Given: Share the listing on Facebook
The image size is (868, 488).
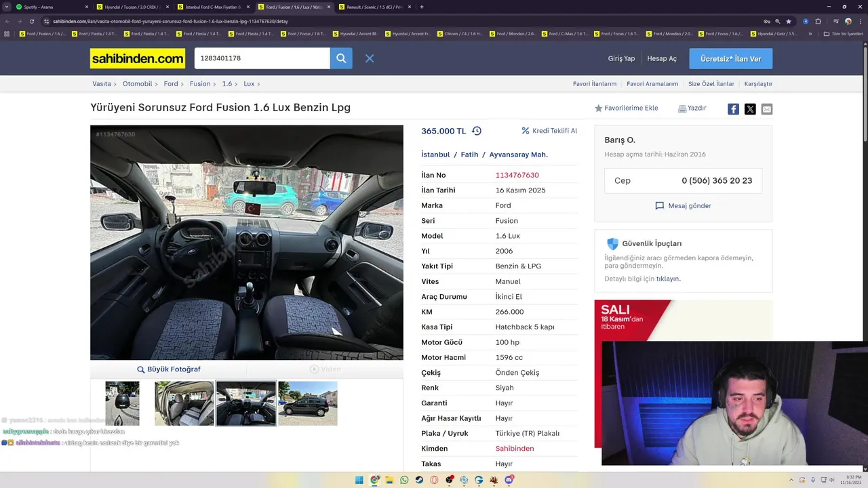Looking at the screenshot, I should click(733, 109).
